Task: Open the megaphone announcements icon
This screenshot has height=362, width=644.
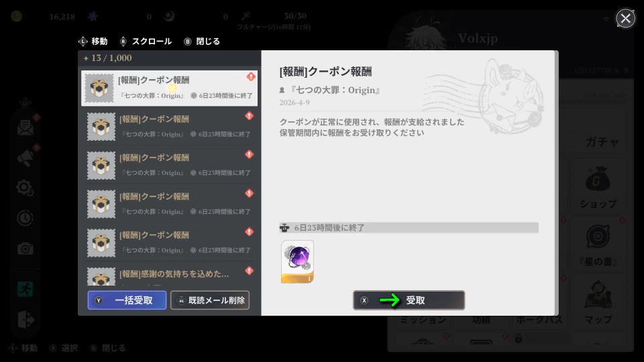Action: coord(25,158)
